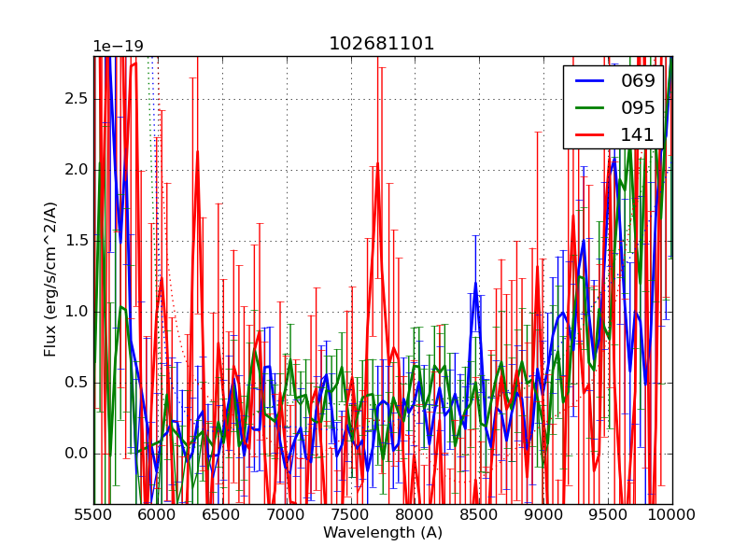The height and width of the screenshot is (560, 747).
Task: Select the 5500 x-axis tick label
Action: 93,516
